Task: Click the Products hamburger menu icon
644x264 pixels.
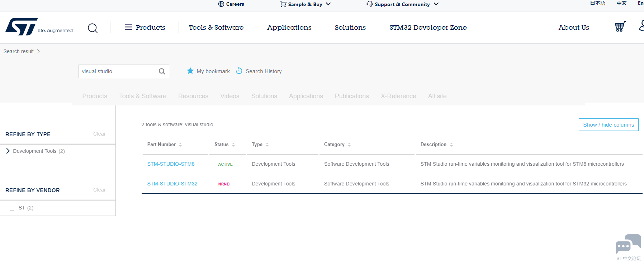Action: (128, 27)
